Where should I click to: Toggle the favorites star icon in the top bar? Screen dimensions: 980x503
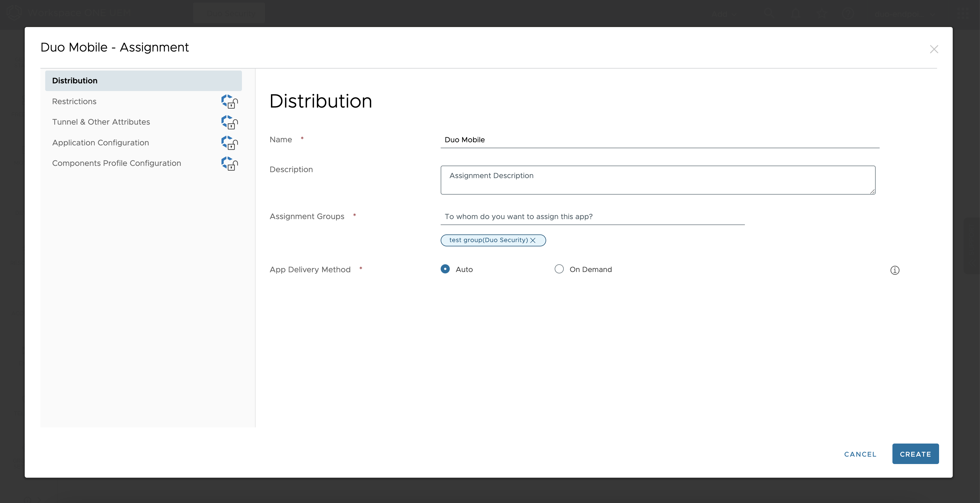(x=822, y=14)
